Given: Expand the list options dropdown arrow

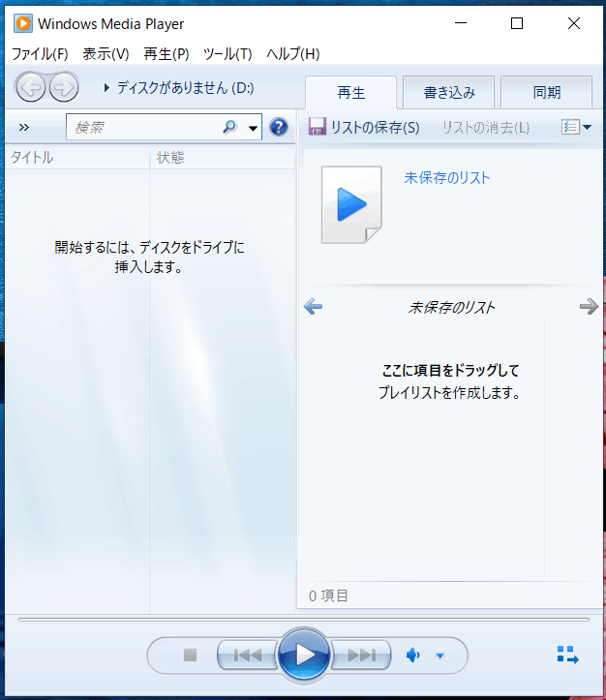Looking at the screenshot, I should coord(588,127).
